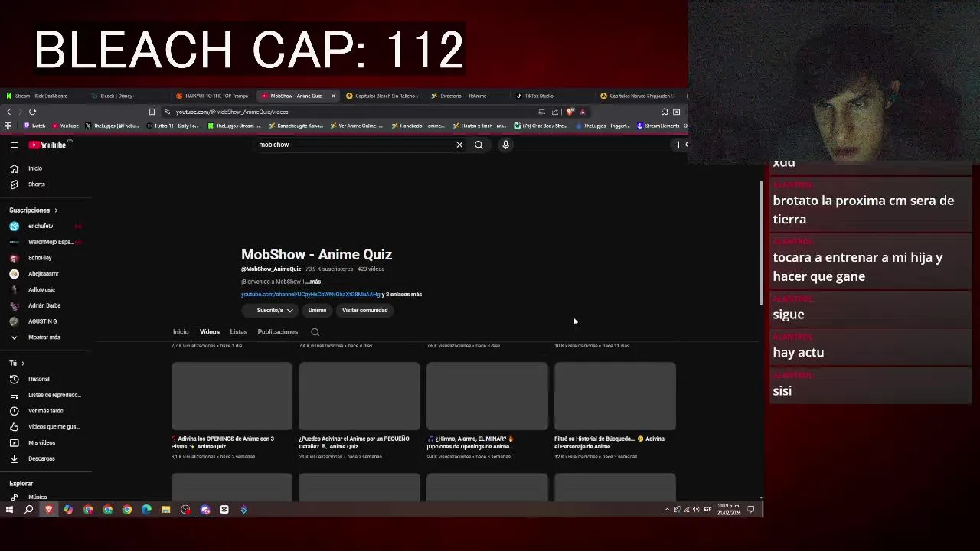Image resolution: width=980 pixels, height=551 pixels.
Task: Click the browser address bar URL
Action: click(232, 112)
